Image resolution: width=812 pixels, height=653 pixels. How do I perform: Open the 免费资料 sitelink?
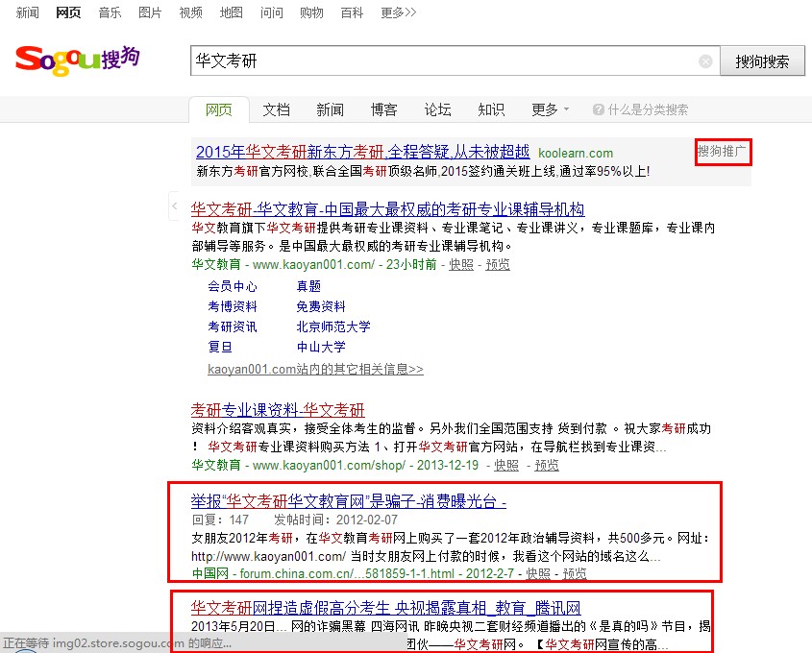(321, 306)
